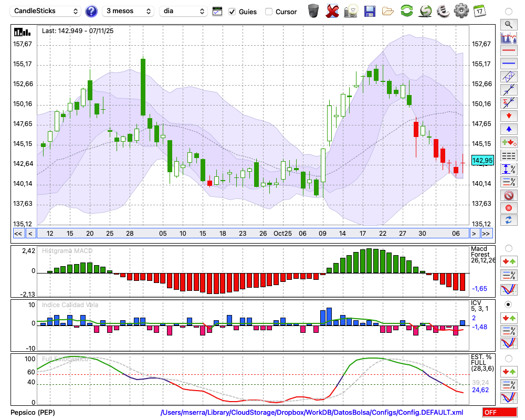The image size is (525, 420).
Task: Click the trash can icon in toolbar
Action: pos(313,11)
